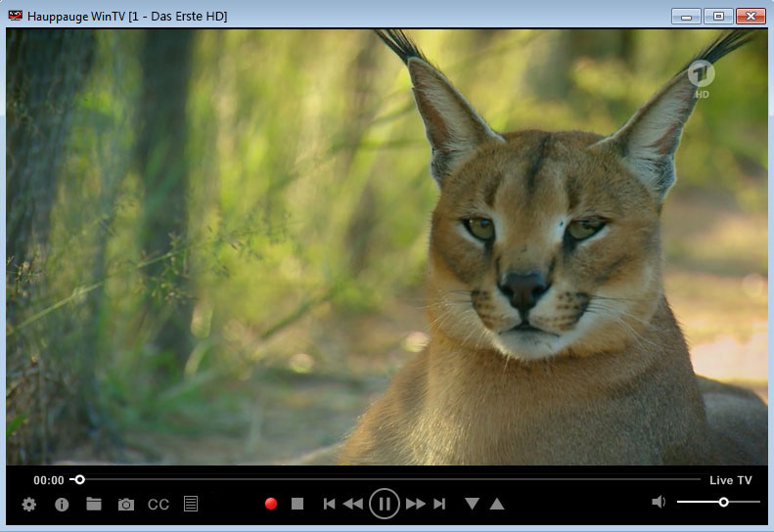The height and width of the screenshot is (532, 774).
Task: Rewind the live TV stream
Action: point(353,504)
